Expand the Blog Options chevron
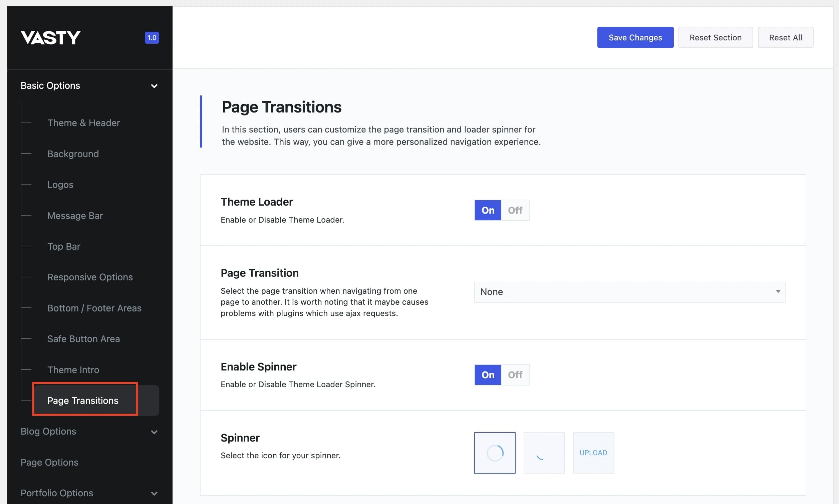This screenshot has height=504, width=839. (154, 432)
